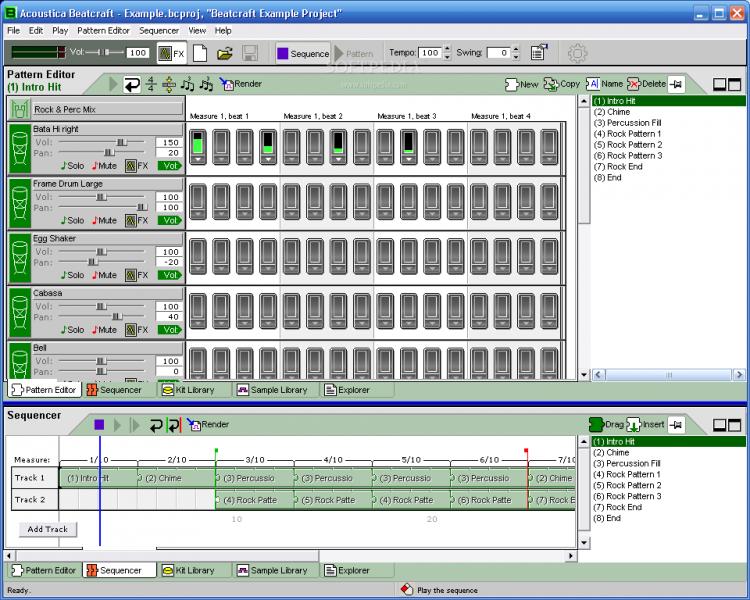750x600 pixels.
Task: Render the pattern from Pattern Editor toolbar
Action: (x=241, y=84)
